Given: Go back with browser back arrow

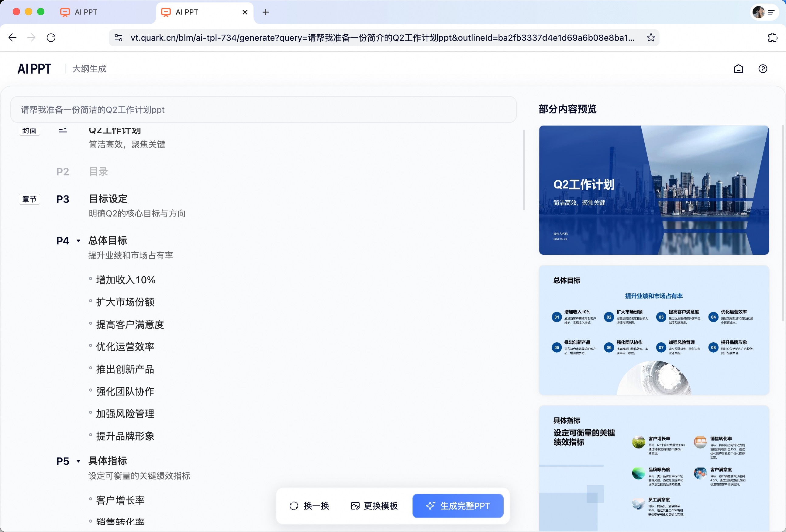Looking at the screenshot, I should (12, 37).
